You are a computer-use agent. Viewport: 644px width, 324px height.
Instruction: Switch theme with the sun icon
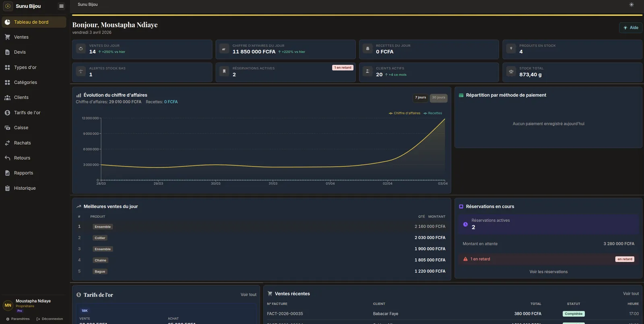point(631,5)
